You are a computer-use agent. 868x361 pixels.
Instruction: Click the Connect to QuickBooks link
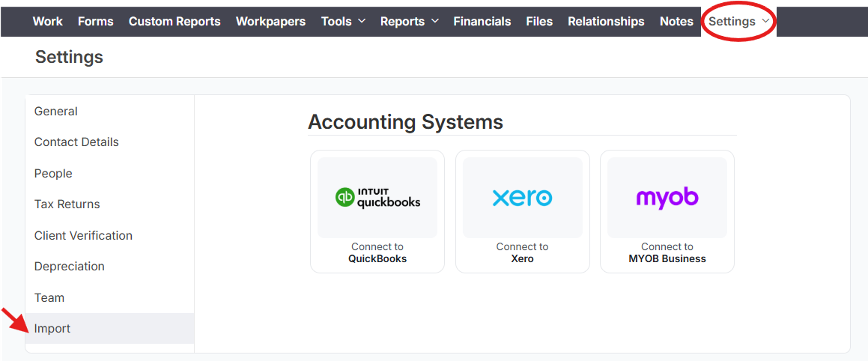(x=377, y=252)
